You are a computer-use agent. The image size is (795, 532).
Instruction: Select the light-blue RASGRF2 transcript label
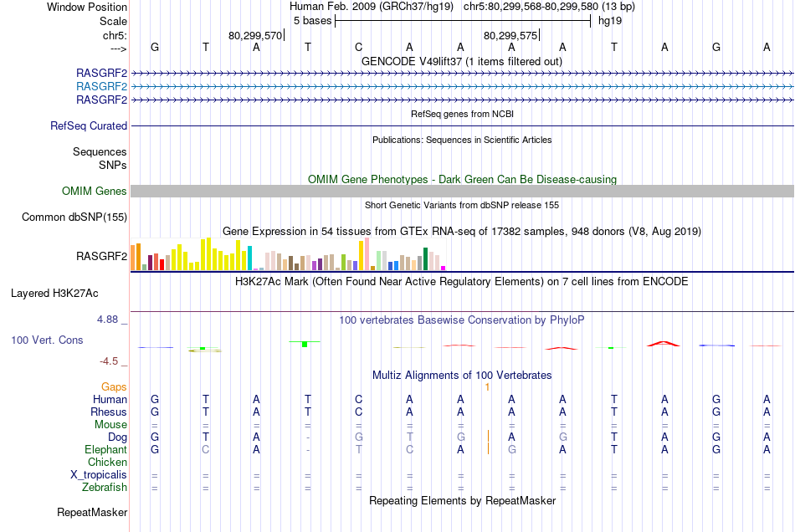pos(101,86)
